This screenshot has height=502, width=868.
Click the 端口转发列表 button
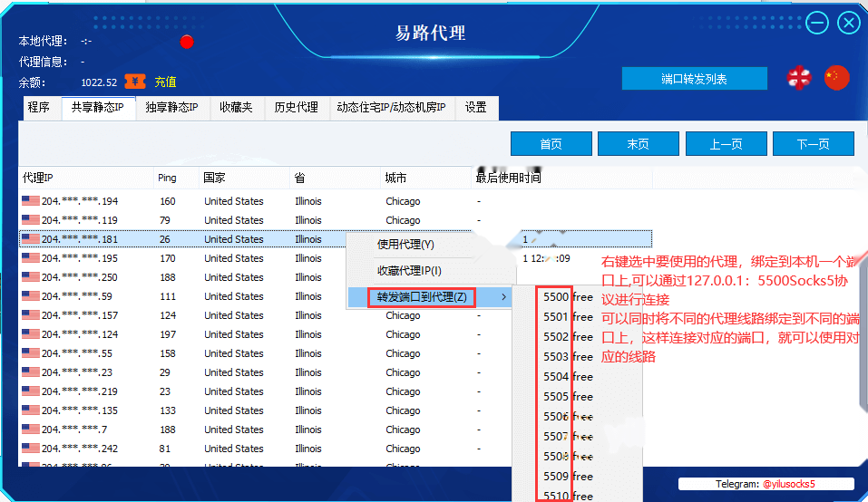694,79
